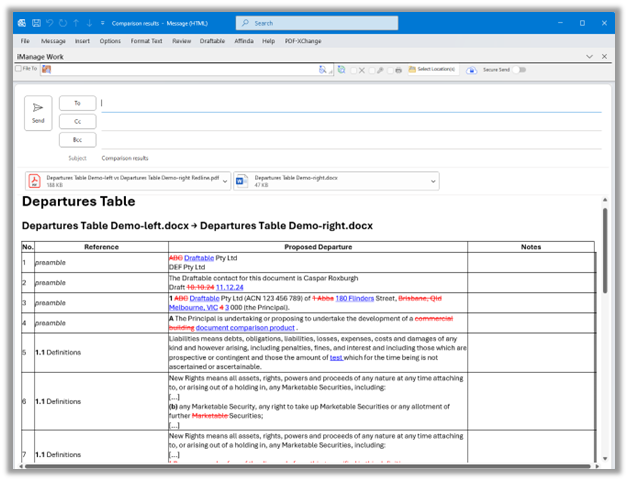Click the Redline.pdf attachment icon
The height and width of the screenshot is (481, 628).
tap(35, 181)
